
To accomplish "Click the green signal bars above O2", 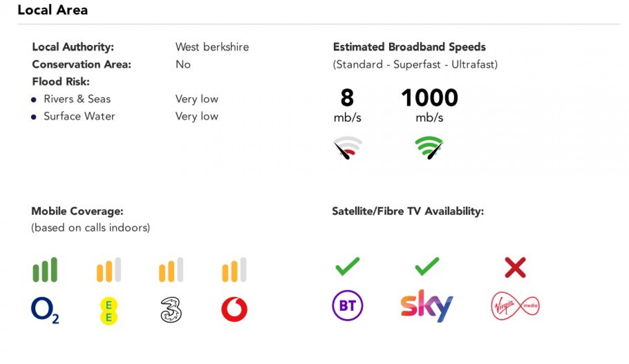I will tap(45, 270).
